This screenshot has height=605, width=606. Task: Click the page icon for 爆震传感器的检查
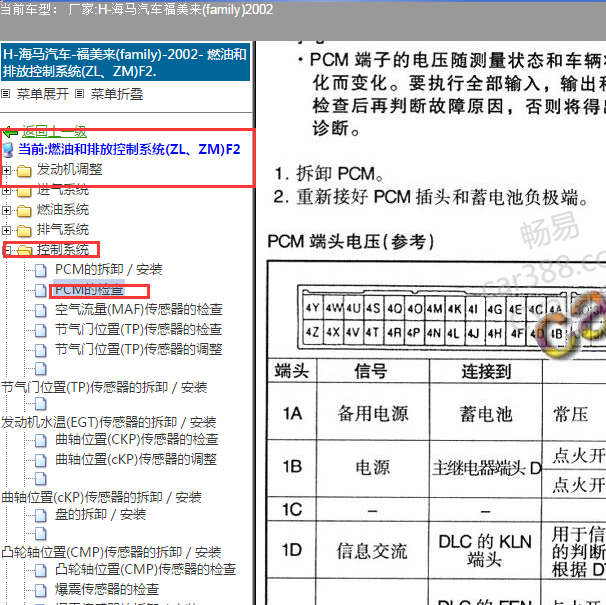(x=41, y=590)
